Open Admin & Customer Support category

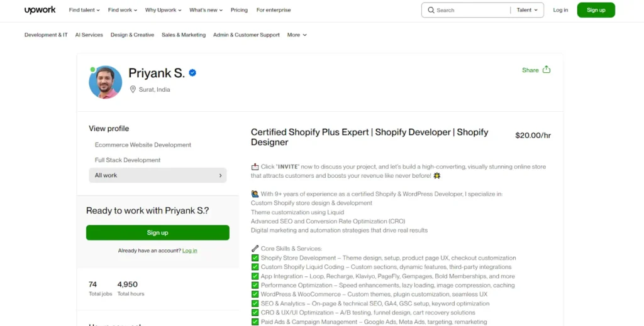pos(247,35)
